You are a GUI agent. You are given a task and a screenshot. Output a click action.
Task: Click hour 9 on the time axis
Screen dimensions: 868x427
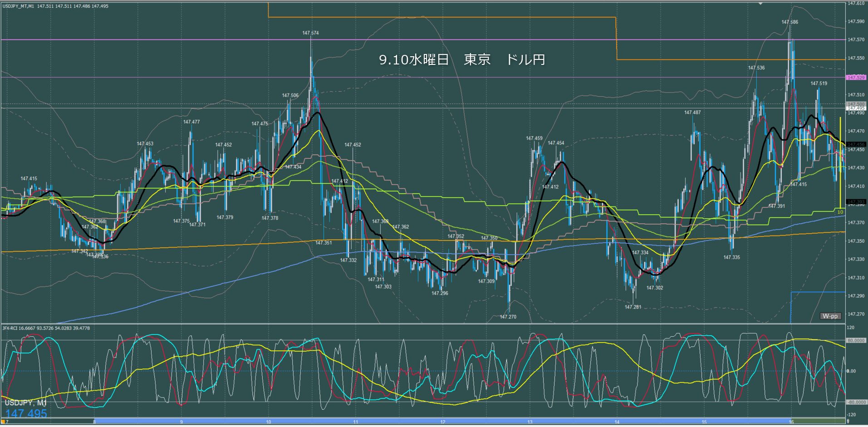tap(181, 422)
